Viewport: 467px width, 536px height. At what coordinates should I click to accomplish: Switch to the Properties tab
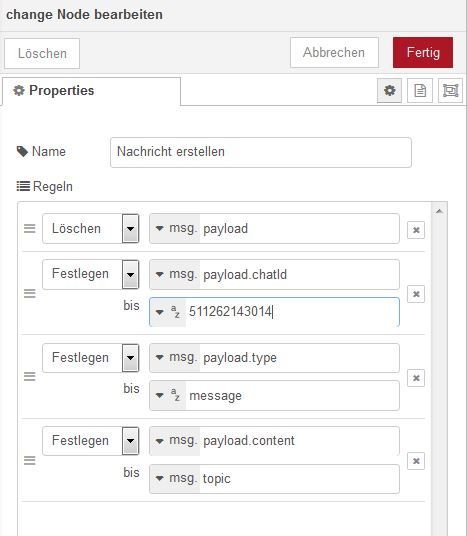click(91, 91)
